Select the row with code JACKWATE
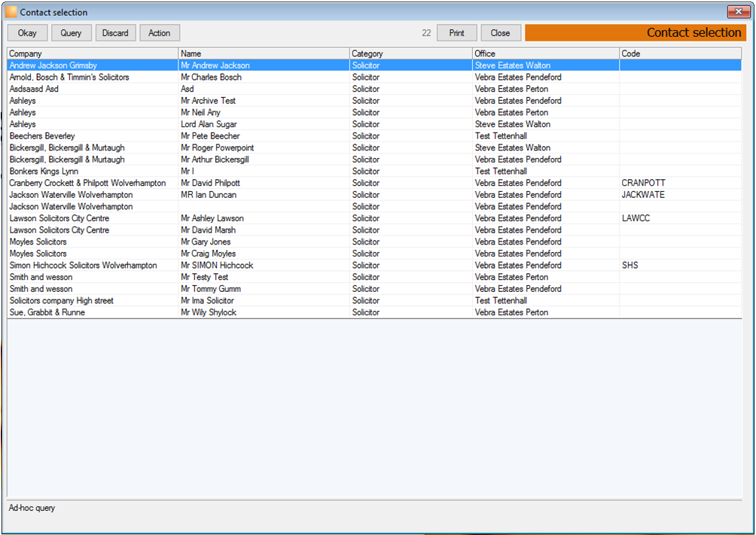The height and width of the screenshot is (535, 756). point(374,195)
